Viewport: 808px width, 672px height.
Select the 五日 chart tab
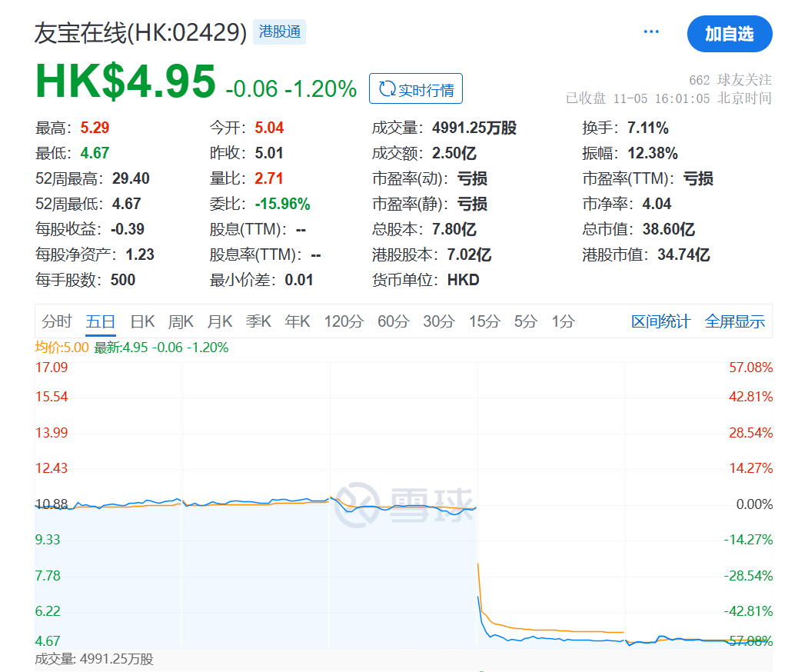[101, 321]
